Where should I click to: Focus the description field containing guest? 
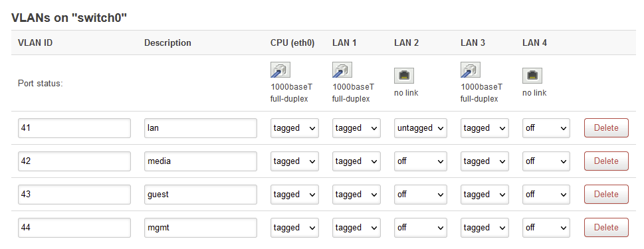201,195
